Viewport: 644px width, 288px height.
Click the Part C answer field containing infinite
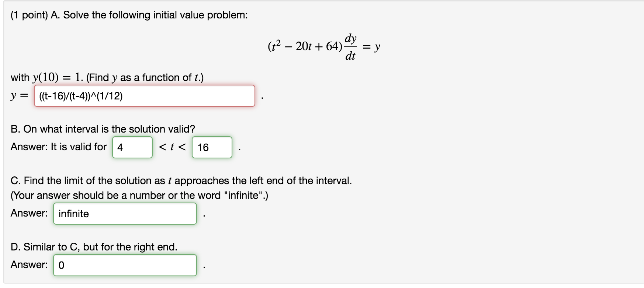coord(125,214)
